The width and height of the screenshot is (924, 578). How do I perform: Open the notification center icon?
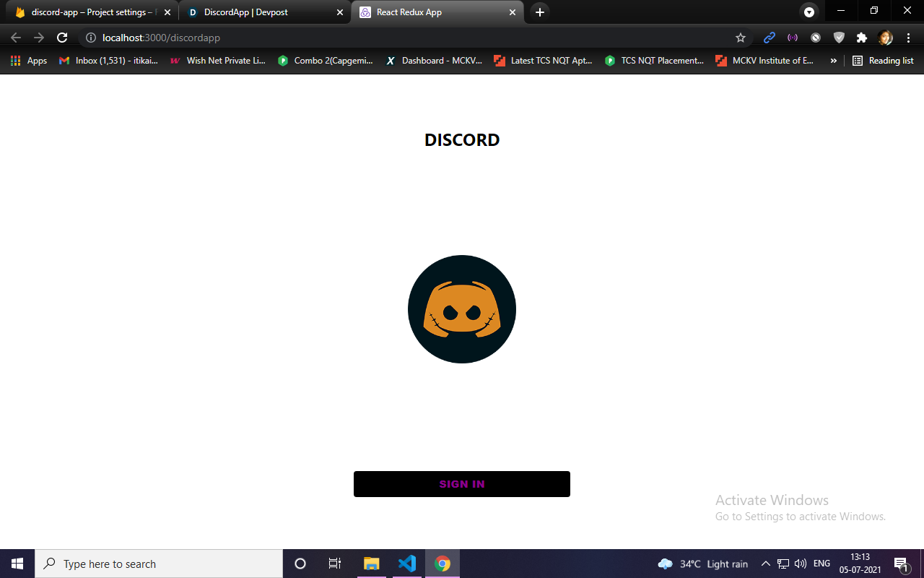pos(901,564)
